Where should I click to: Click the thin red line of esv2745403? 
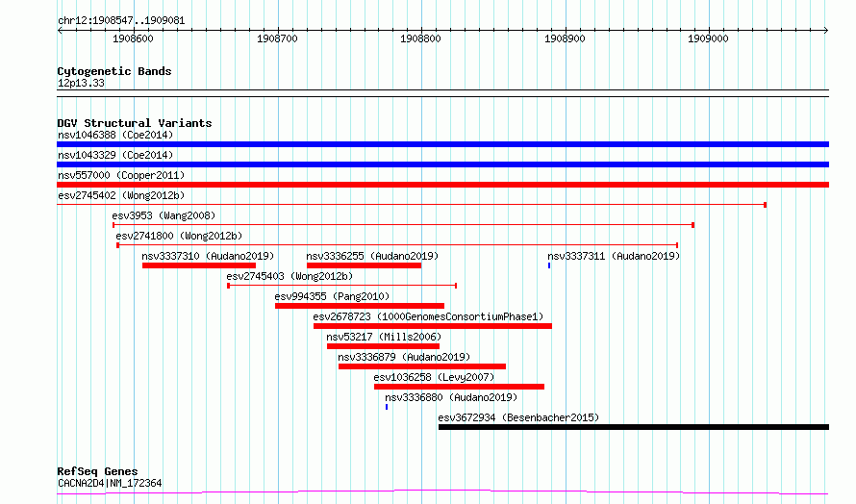[x=342, y=286]
